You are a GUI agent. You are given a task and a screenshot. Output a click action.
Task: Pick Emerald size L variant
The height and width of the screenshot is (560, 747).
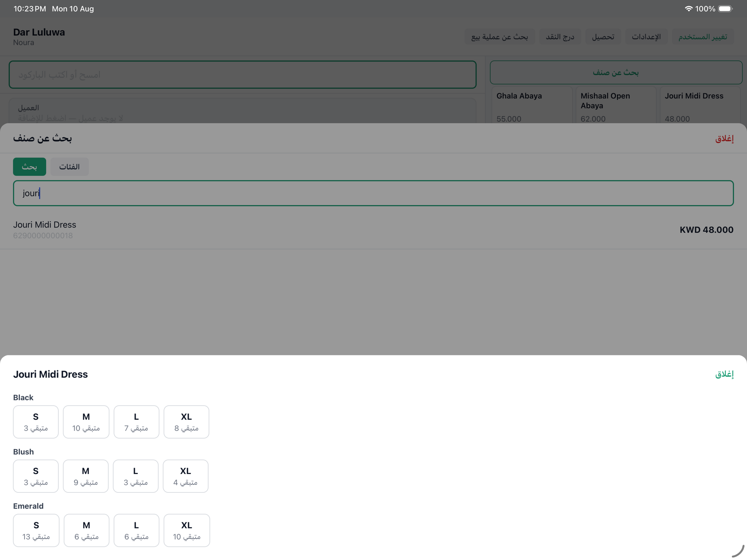coord(136,530)
